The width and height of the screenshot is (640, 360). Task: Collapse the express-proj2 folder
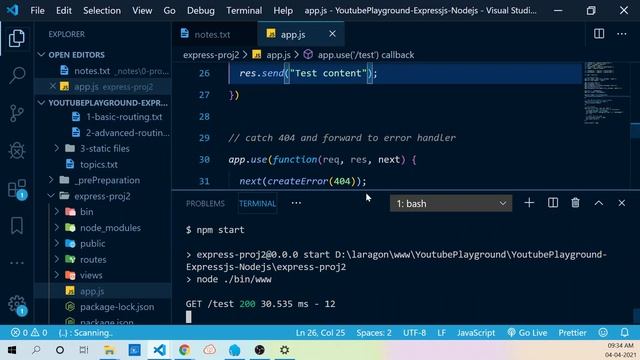tap(51, 196)
